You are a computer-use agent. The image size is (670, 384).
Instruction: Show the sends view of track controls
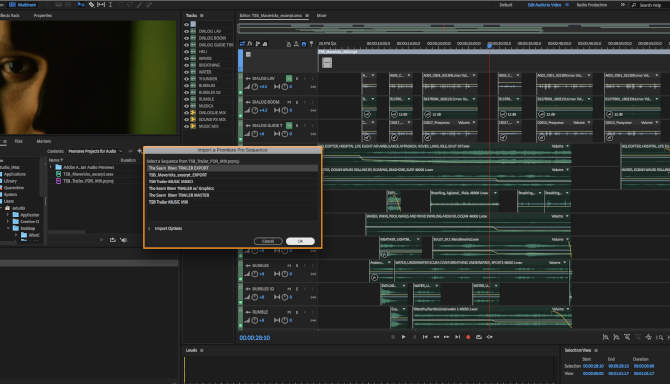pyautogui.click(x=258, y=44)
